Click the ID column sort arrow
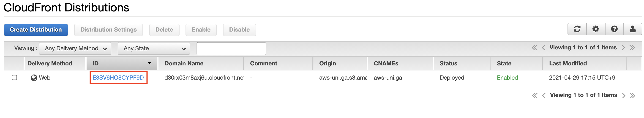This screenshot has height=118, width=644. [150, 63]
